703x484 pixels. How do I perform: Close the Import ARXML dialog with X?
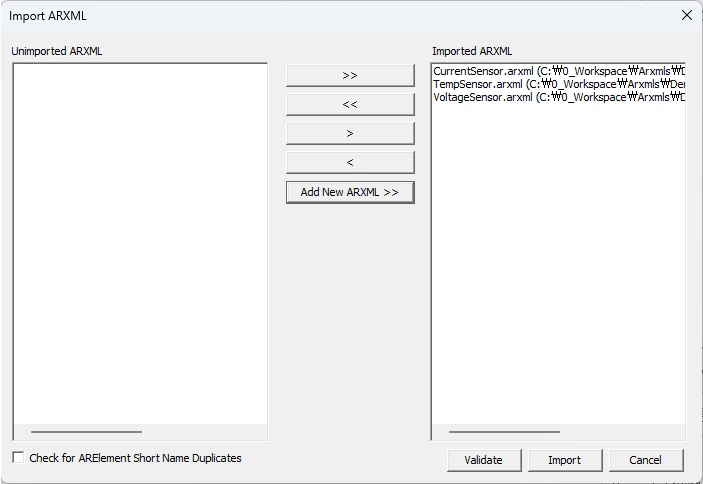coord(686,15)
